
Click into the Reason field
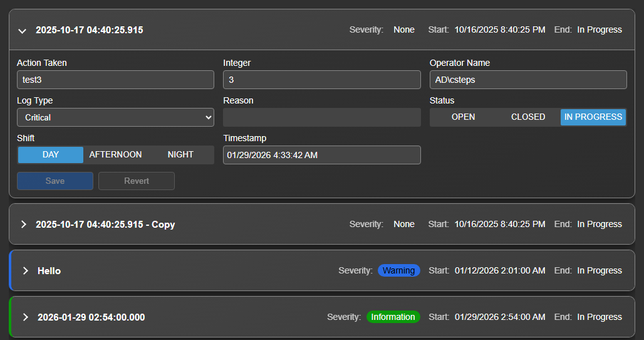[321, 117]
